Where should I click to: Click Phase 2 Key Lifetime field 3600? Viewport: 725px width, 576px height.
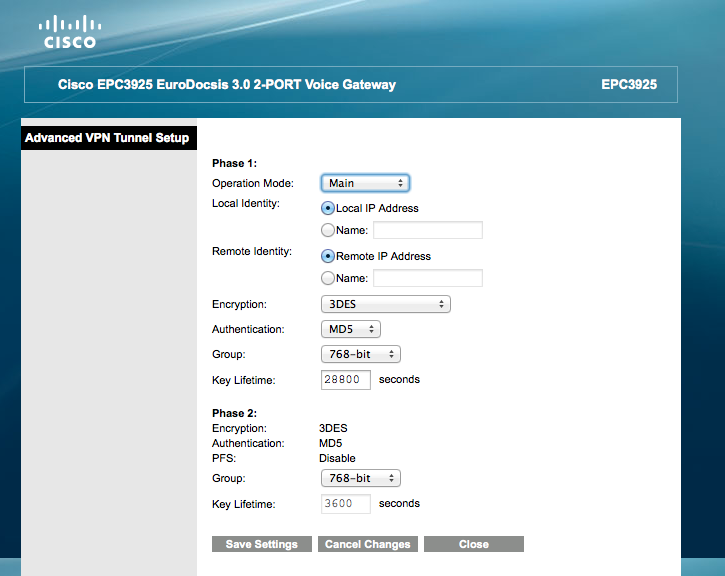point(346,503)
